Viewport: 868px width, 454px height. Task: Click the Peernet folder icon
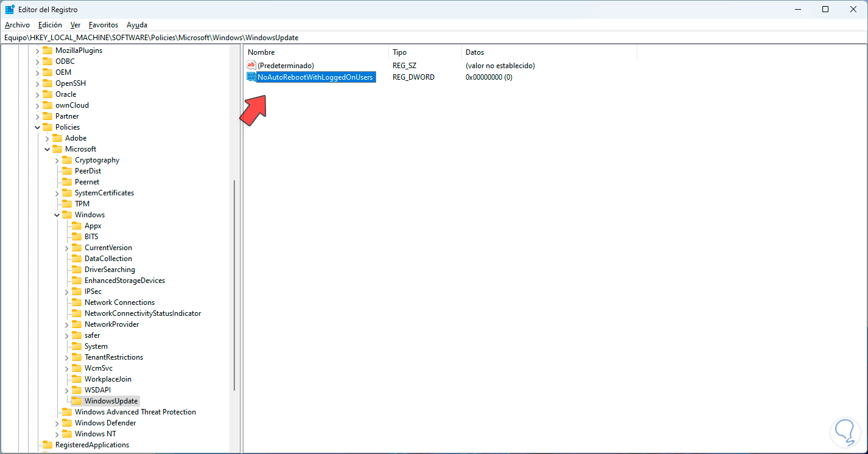tap(67, 182)
